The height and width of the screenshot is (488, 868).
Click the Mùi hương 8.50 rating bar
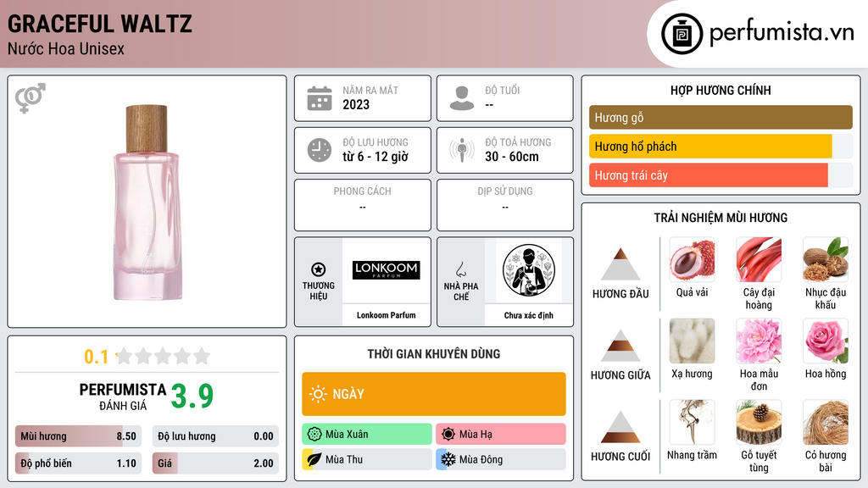pos(79,436)
